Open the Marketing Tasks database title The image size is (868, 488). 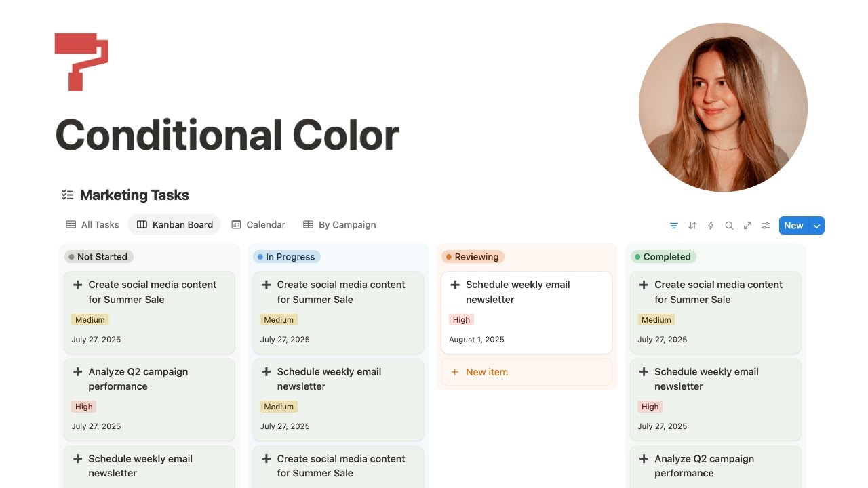click(x=134, y=195)
